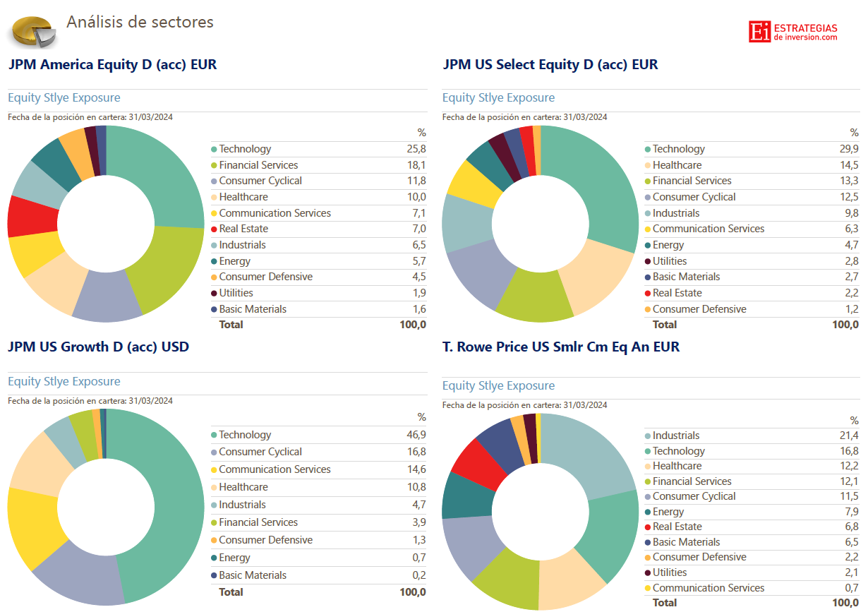
Task: Click the position date under T. Rowe Price heading
Action: coord(525,405)
